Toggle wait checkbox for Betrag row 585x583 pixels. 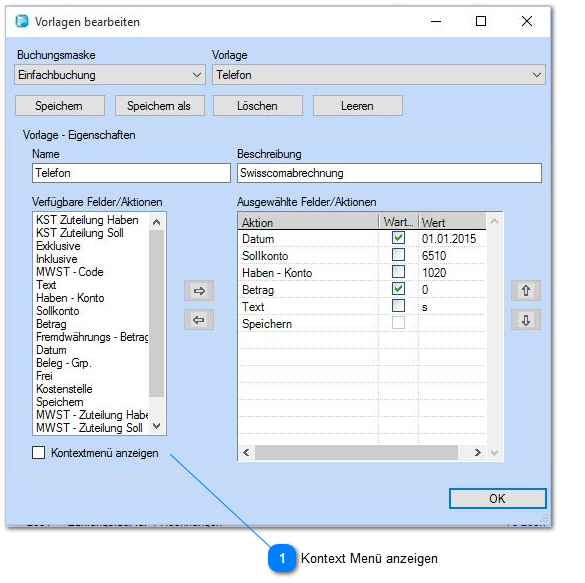[398, 288]
